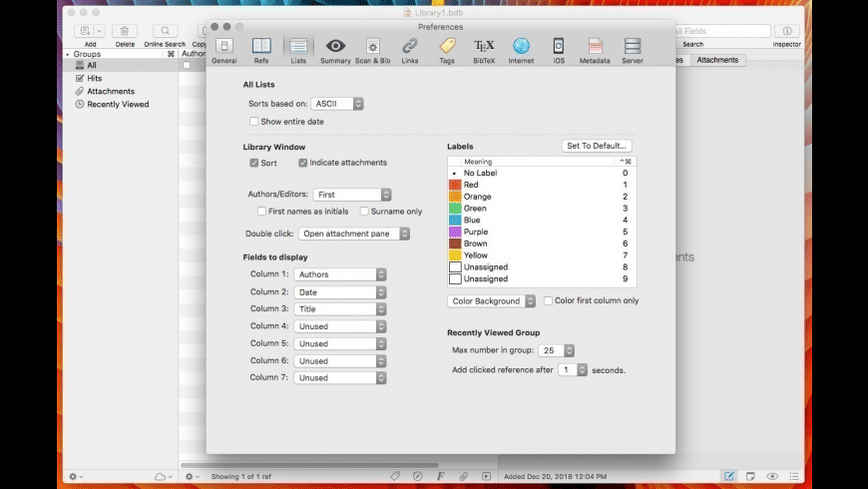
Task: Select Recently Viewed group in sidebar
Action: click(x=117, y=104)
